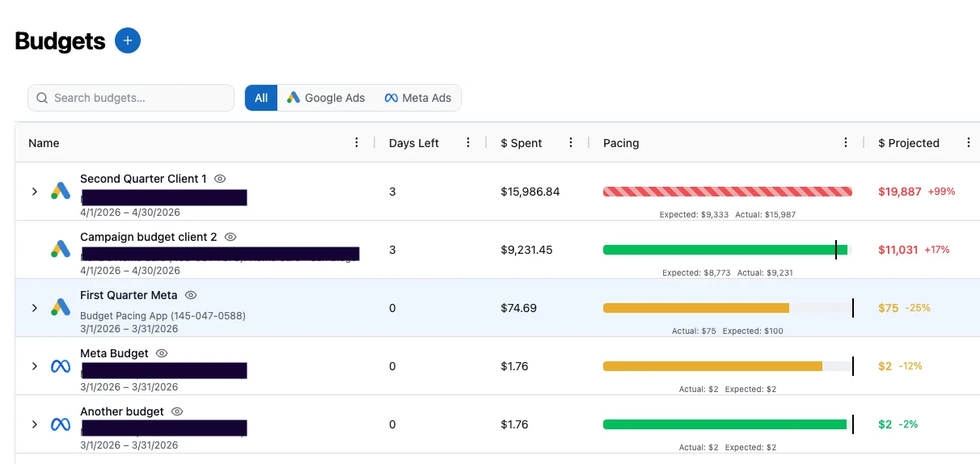
Task: Click the blue add budget plus button
Action: pyautogui.click(x=128, y=40)
